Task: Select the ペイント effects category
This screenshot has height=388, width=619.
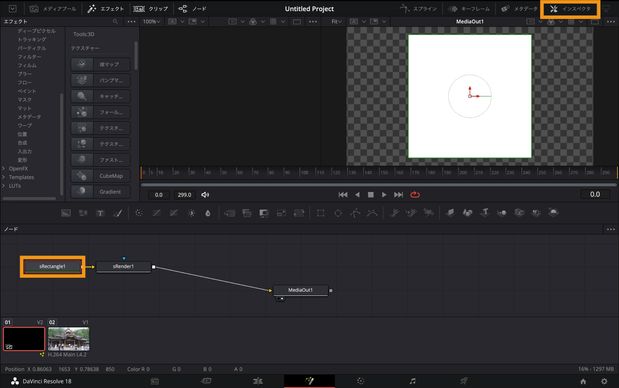Action: pos(27,91)
